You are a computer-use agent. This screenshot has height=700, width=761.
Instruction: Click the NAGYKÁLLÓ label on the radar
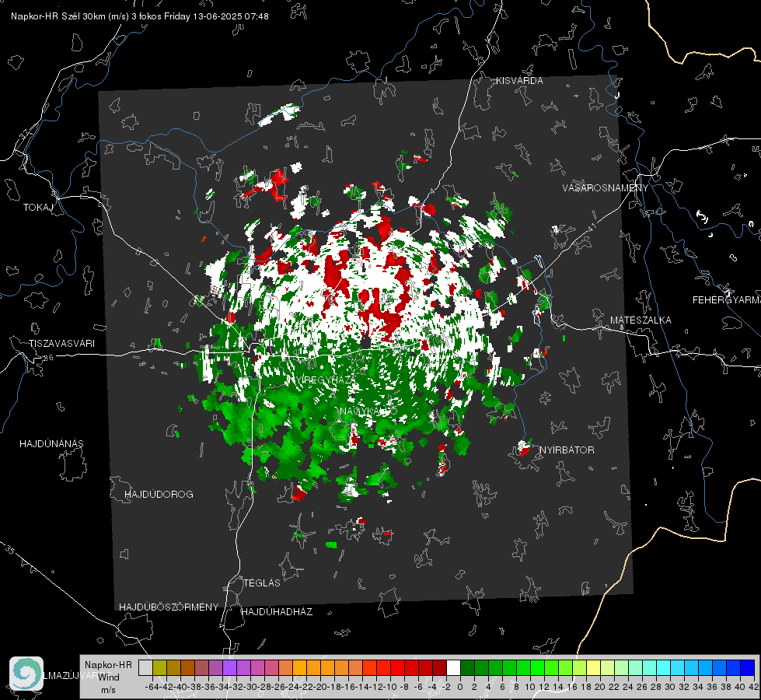[x=368, y=411]
